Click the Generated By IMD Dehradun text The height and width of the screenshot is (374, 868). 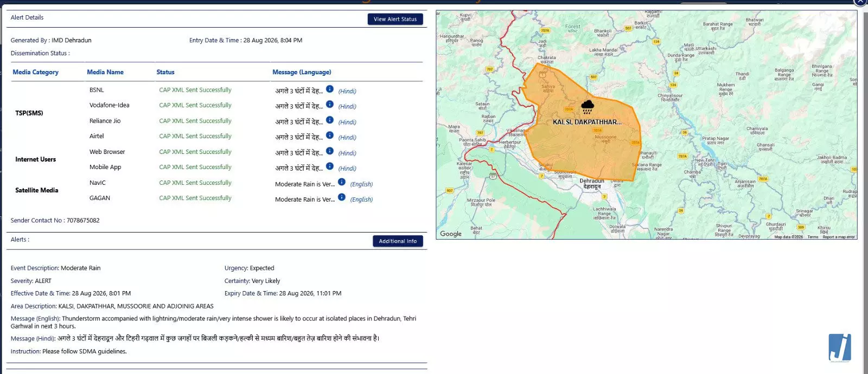(51, 40)
